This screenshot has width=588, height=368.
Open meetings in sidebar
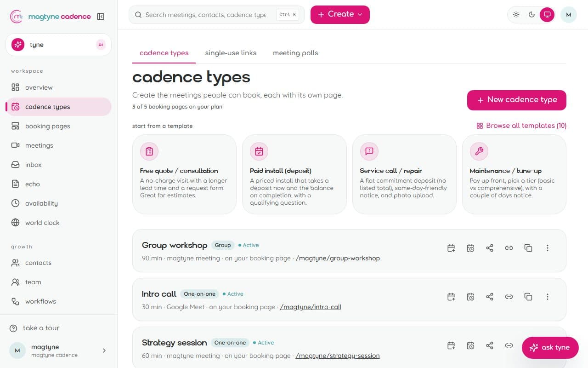58,145
